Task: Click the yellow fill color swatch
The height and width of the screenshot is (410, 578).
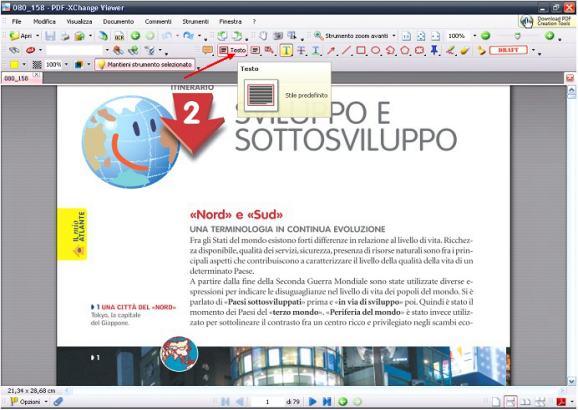Action: point(14,65)
